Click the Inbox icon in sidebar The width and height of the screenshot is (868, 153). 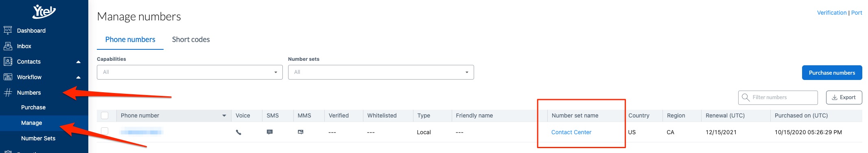tap(8, 46)
